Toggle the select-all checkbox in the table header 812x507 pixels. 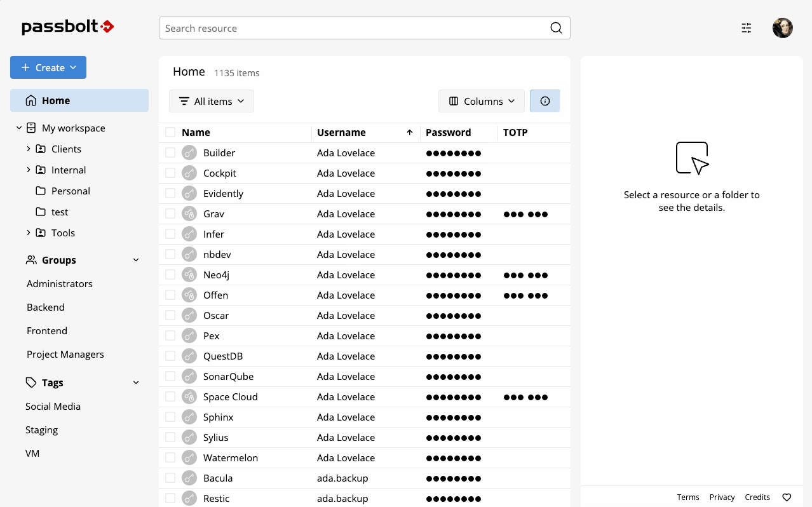coord(170,132)
